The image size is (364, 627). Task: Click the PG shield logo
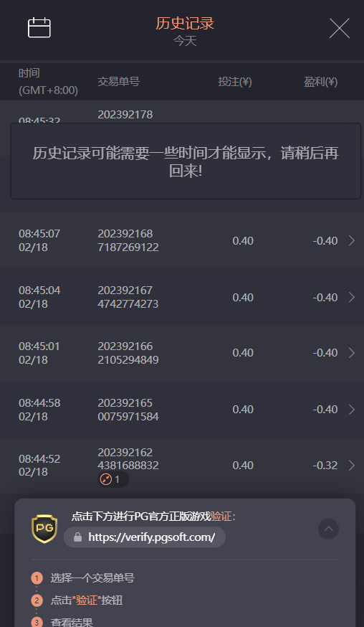(44, 529)
